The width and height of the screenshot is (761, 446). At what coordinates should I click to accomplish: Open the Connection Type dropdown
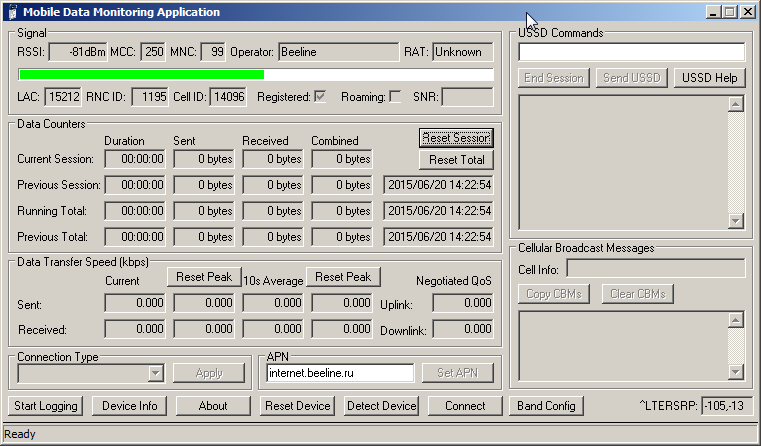click(x=155, y=373)
